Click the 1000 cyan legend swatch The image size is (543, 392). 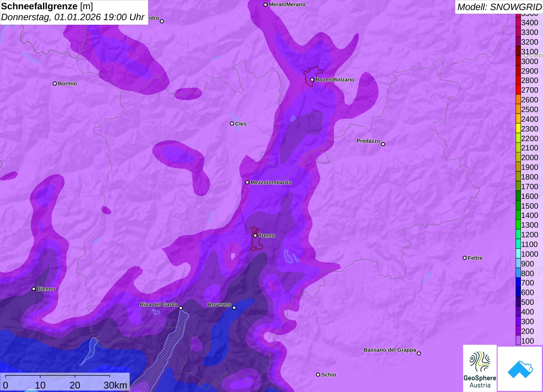[x=518, y=254]
